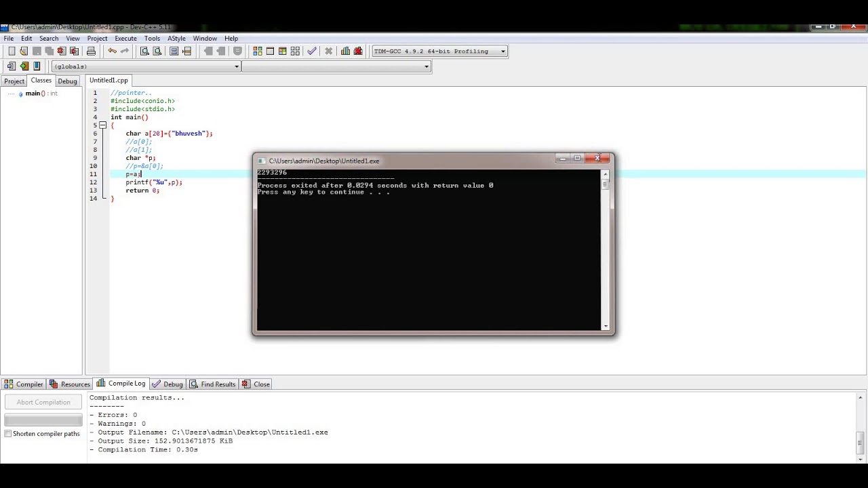868x488 pixels.
Task: Open the Tools menu
Action: coord(152,39)
